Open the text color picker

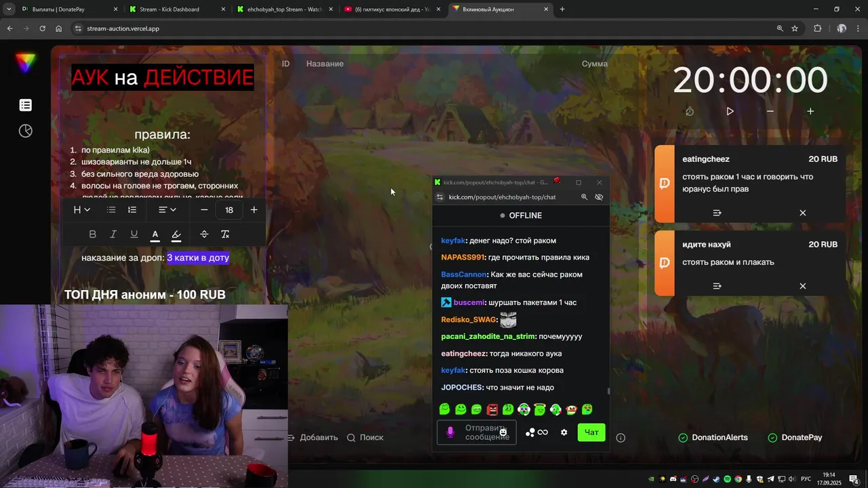[x=155, y=235]
